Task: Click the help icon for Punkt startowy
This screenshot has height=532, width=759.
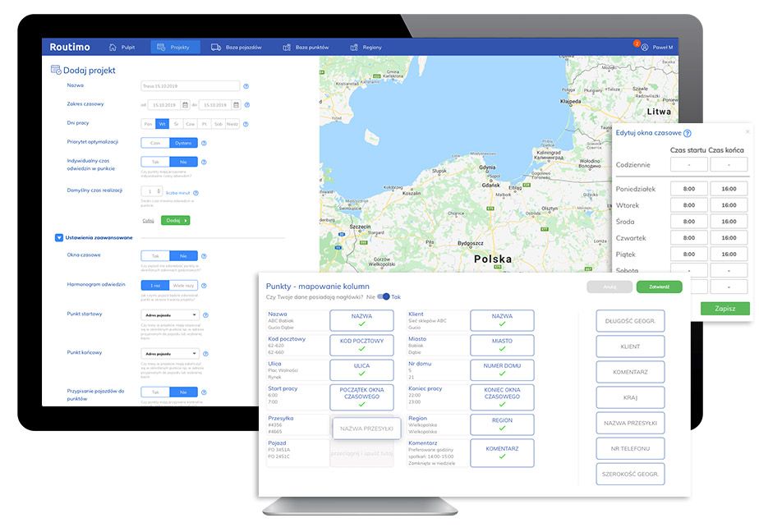Action: pyautogui.click(x=205, y=315)
